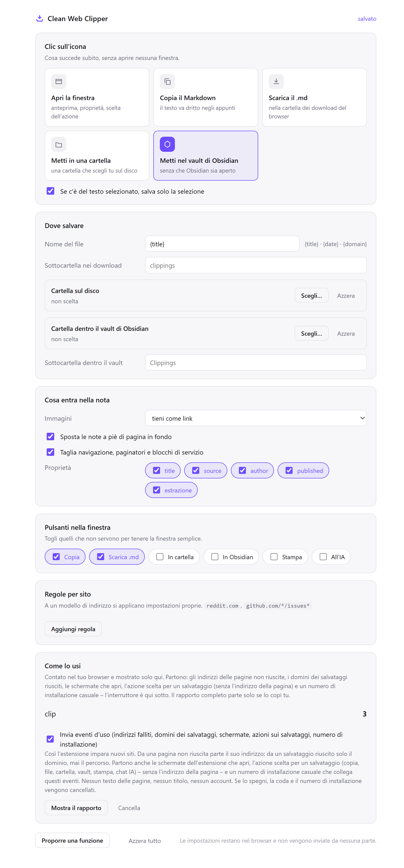The width and height of the screenshot is (404, 868).
Task: Disable Taglia navigazione, paginatori checkbox
Action: (50, 452)
